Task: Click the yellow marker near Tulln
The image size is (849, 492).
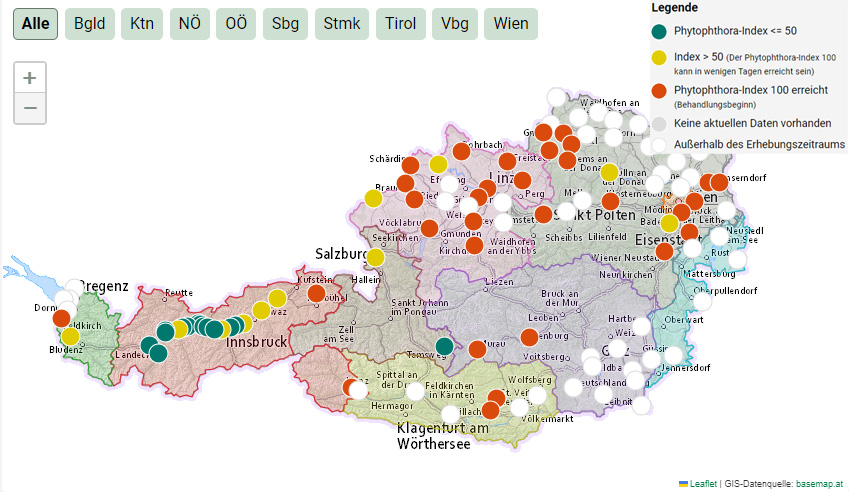Action: point(609,172)
